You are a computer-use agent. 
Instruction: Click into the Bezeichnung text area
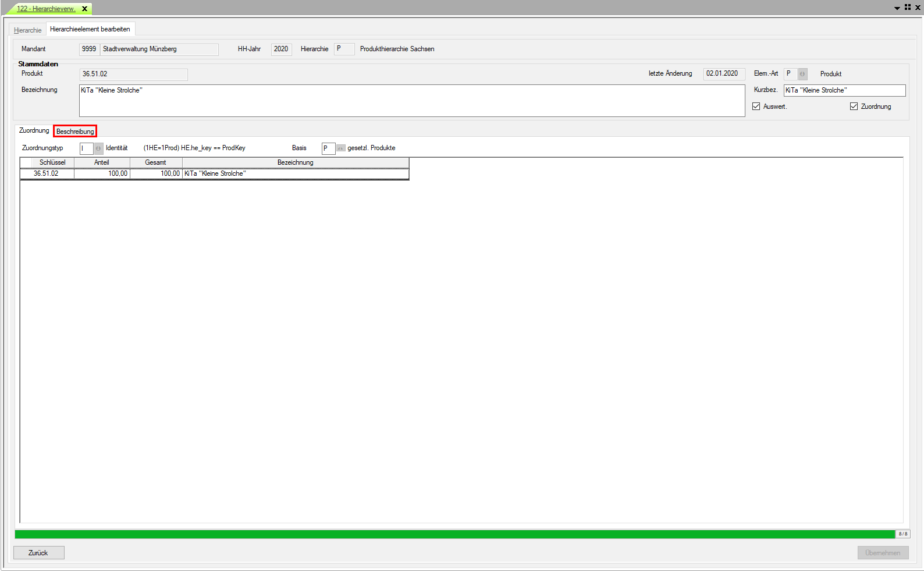click(411, 101)
